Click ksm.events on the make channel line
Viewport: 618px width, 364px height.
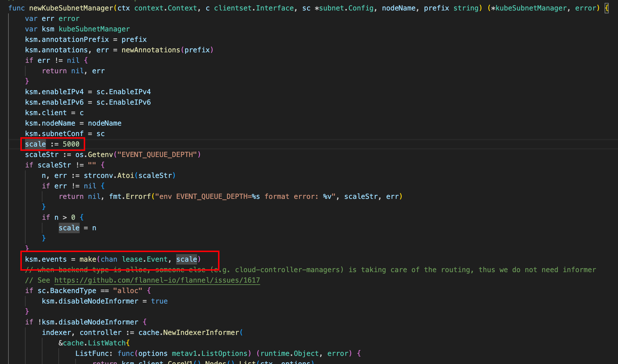(x=46, y=259)
